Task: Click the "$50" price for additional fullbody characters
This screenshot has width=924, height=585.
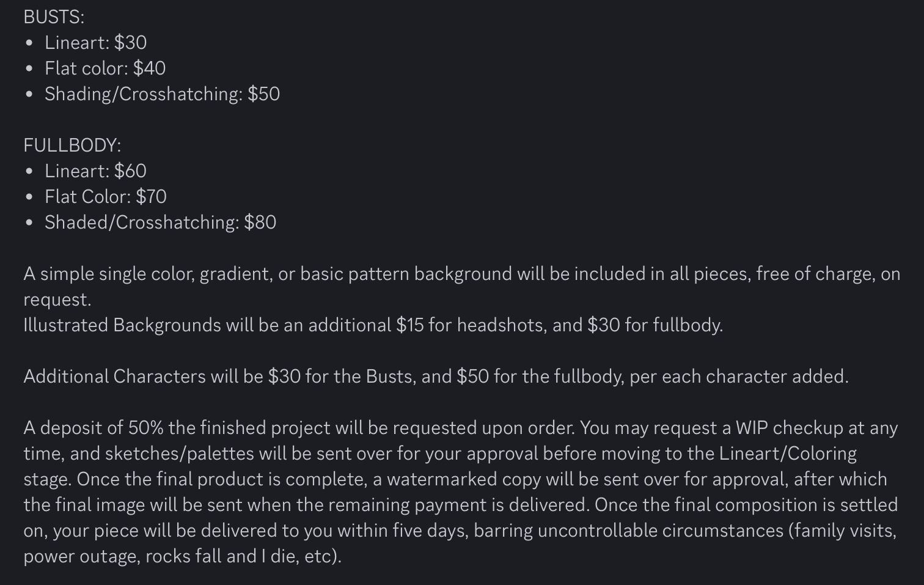Action: click(x=472, y=377)
